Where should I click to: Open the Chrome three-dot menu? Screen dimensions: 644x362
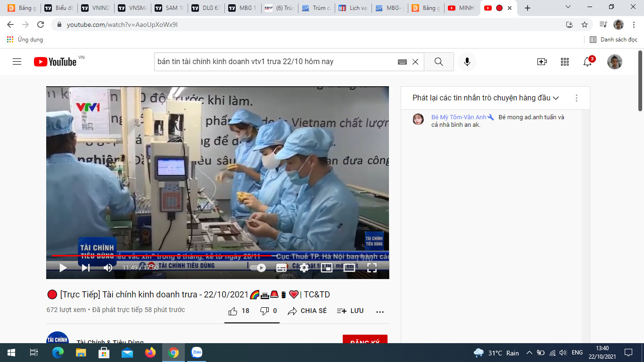pyautogui.click(x=634, y=25)
